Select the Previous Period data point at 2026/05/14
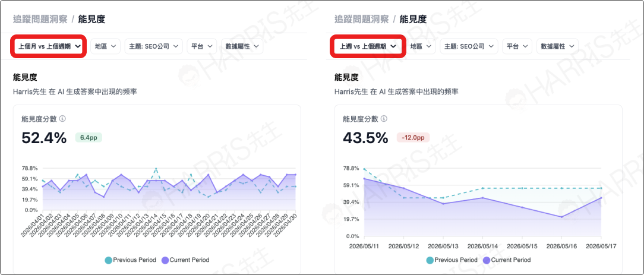 [482, 188]
